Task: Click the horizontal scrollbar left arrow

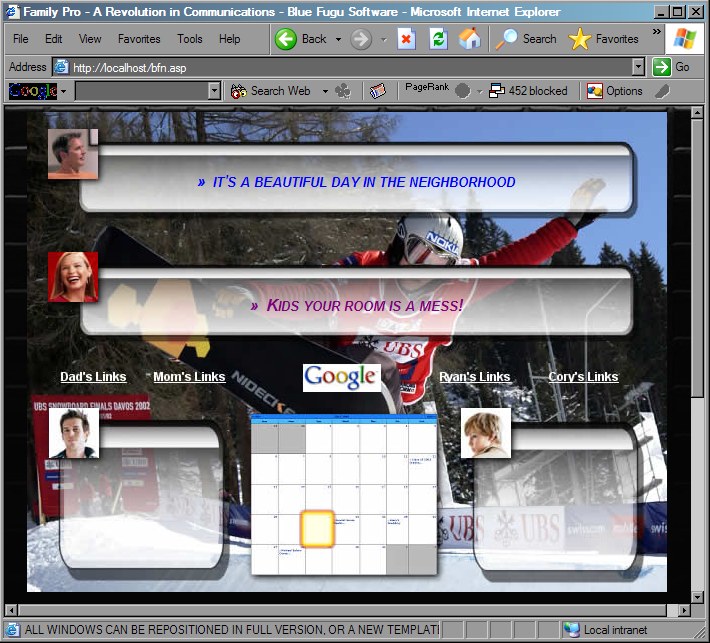Action: tap(12, 610)
